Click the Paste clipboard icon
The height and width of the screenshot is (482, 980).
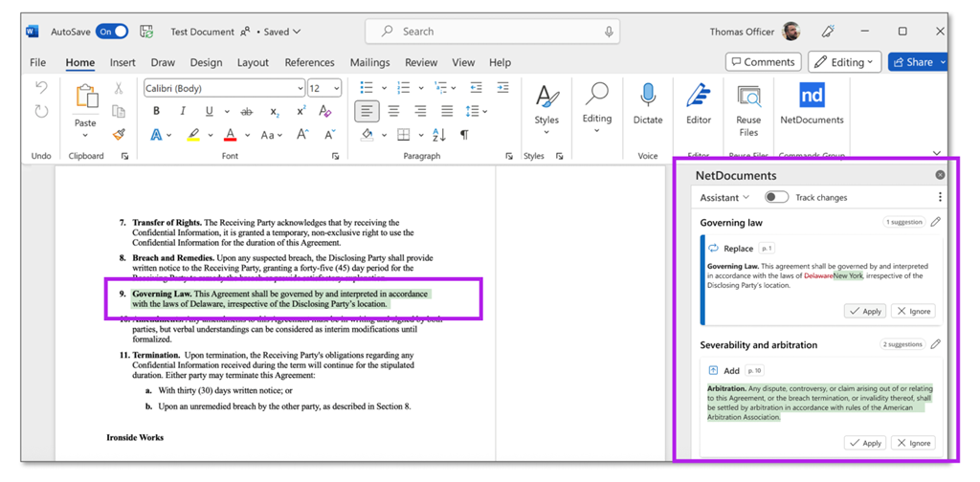86,97
